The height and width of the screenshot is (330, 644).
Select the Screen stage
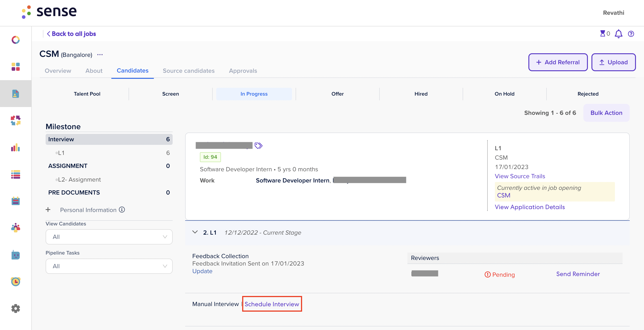point(170,94)
